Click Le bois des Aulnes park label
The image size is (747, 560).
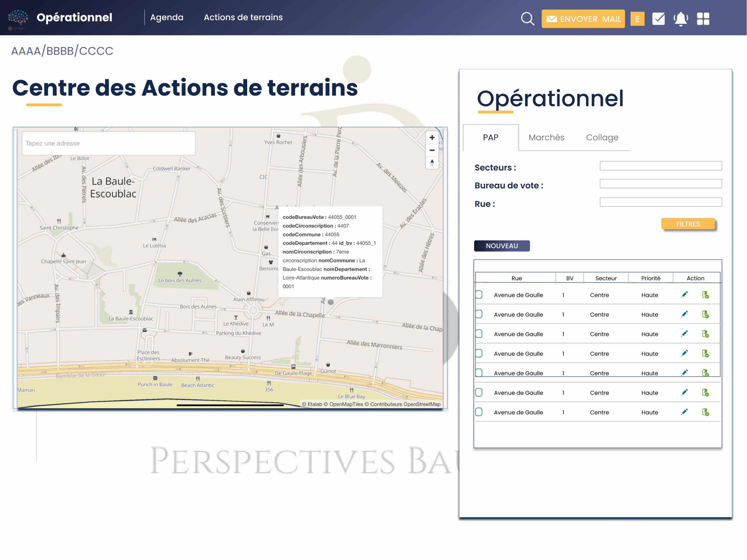pos(180,280)
